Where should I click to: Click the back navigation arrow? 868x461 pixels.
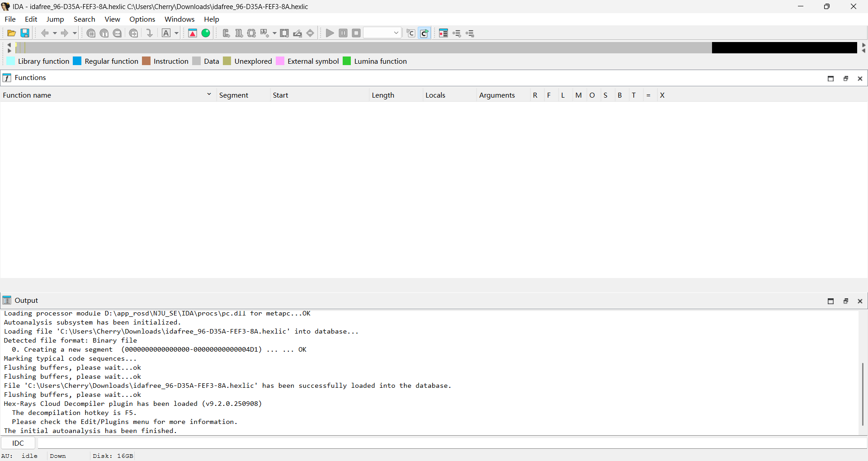pos(45,33)
